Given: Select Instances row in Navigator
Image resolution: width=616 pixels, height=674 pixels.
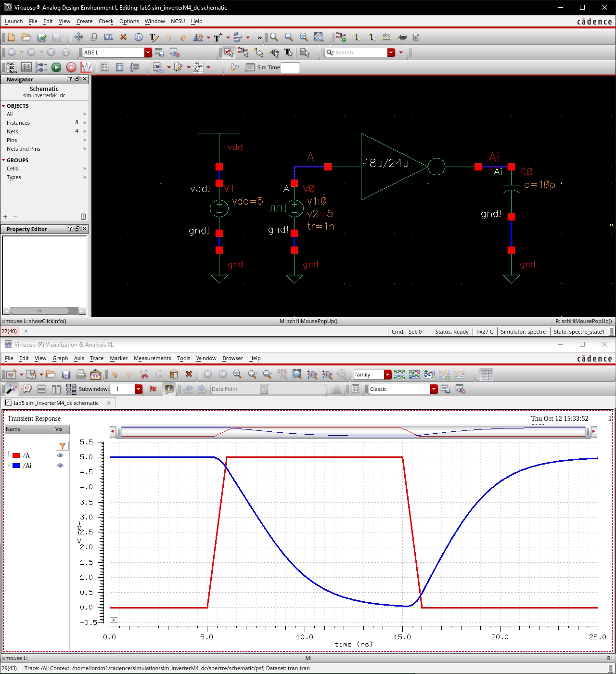Looking at the screenshot, I should point(18,123).
